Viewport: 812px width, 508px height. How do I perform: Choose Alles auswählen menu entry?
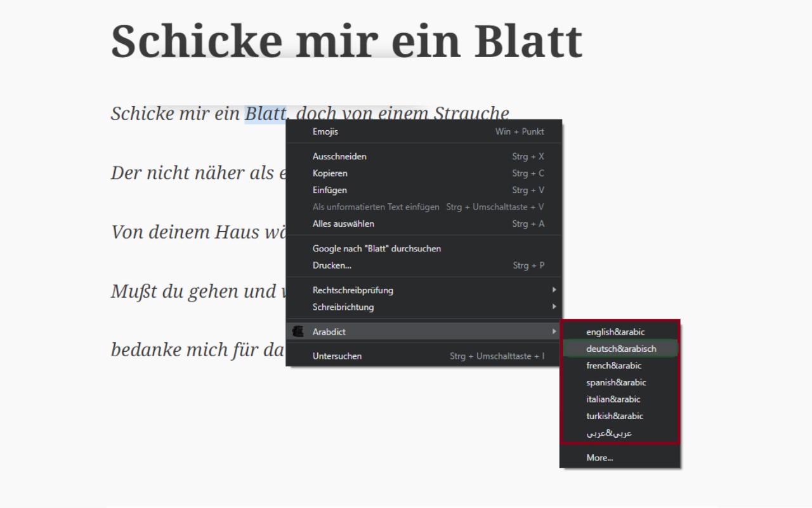[x=343, y=224]
